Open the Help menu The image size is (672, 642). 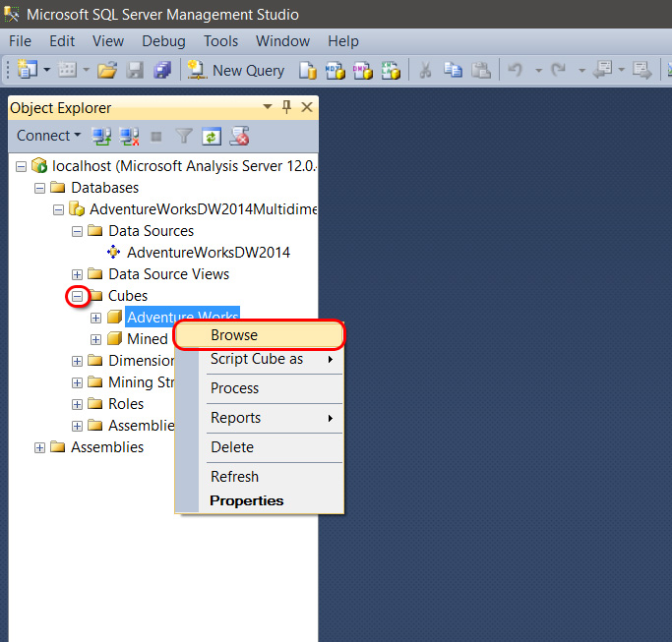click(x=343, y=41)
